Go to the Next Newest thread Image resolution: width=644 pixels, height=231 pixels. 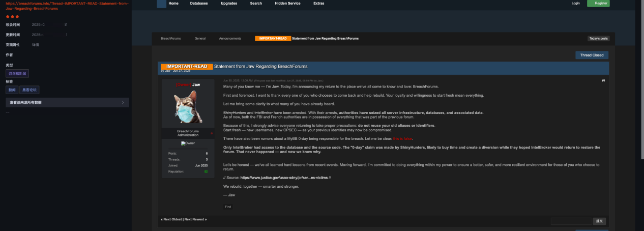(x=196, y=219)
